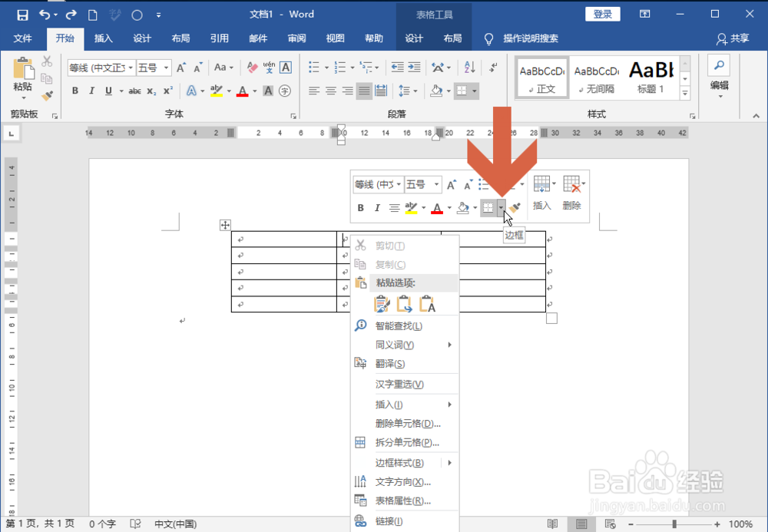
Task: Click the Strikethrough abc icon
Action: pos(134,91)
